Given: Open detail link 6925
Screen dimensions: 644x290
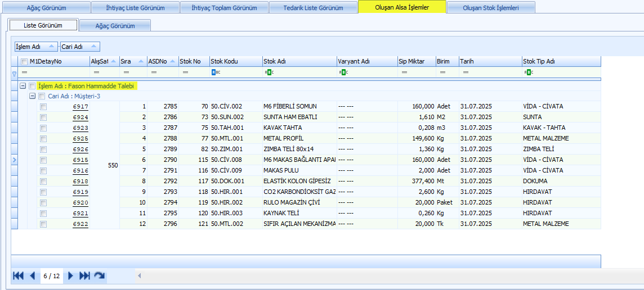Looking at the screenshot, I should tap(80, 139).
